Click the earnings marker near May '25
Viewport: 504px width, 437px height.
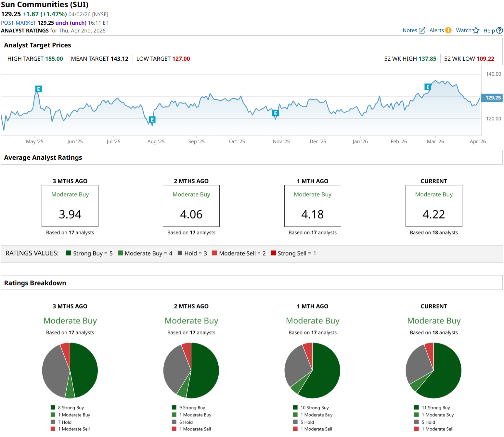(38, 89)
